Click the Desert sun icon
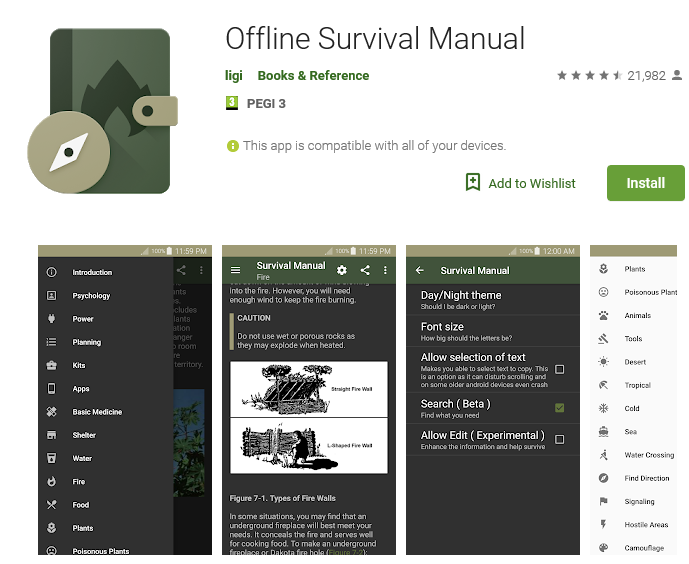Viewport: 689px width, 564px height. pos(603,362)
